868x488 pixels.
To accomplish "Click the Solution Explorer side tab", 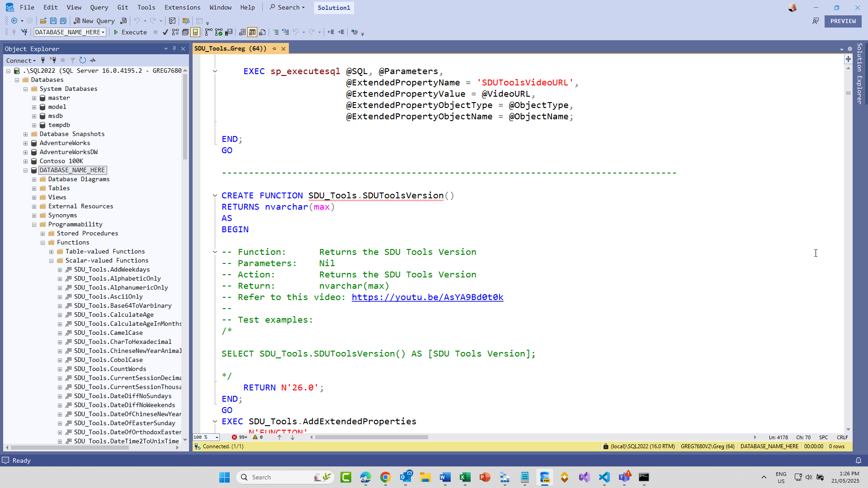I will pyautogui.click(x=860, y=74).
